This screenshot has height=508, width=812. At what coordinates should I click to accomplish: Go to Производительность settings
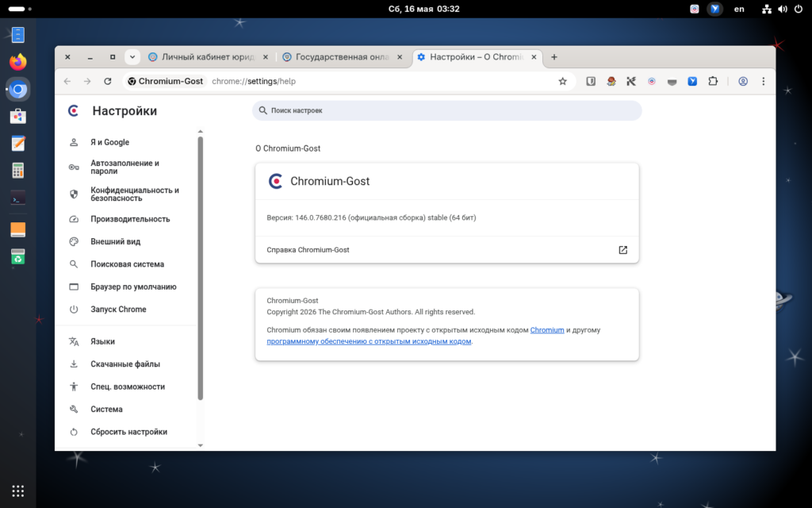127,219
